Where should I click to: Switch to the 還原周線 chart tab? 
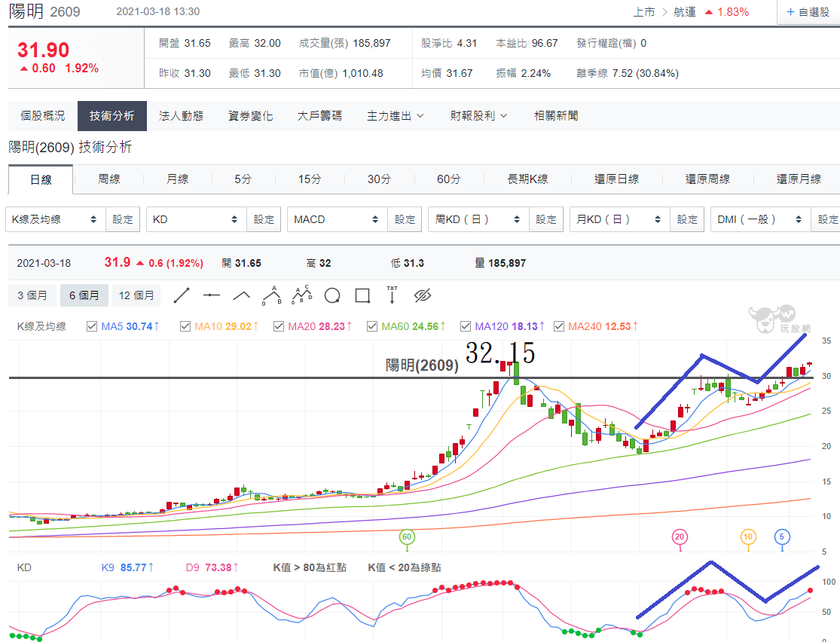(707, 179)
